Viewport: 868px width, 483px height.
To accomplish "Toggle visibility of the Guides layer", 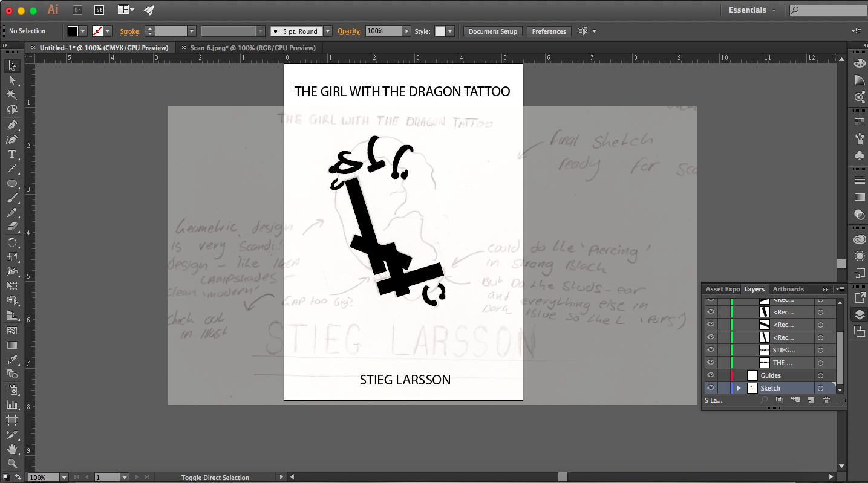I will [711, 375].
